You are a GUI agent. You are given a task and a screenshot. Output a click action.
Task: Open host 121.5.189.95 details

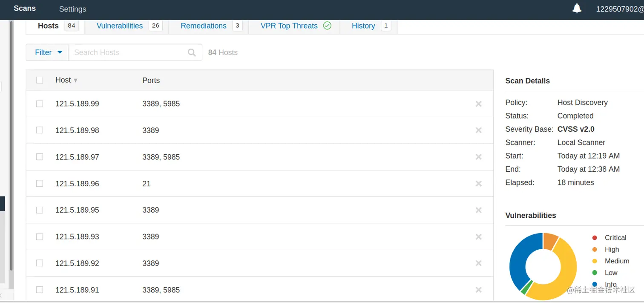(77, 210)
